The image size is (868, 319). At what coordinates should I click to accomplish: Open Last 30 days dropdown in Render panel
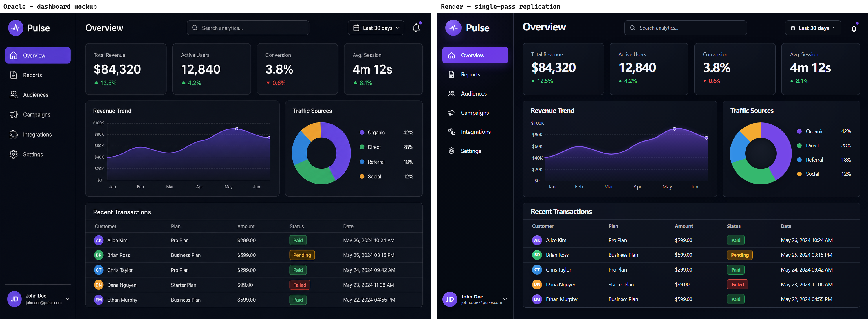813,28
